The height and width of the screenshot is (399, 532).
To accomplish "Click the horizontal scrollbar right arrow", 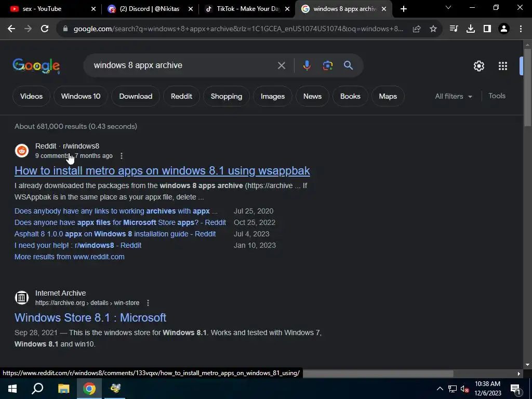I will (519, 374).
